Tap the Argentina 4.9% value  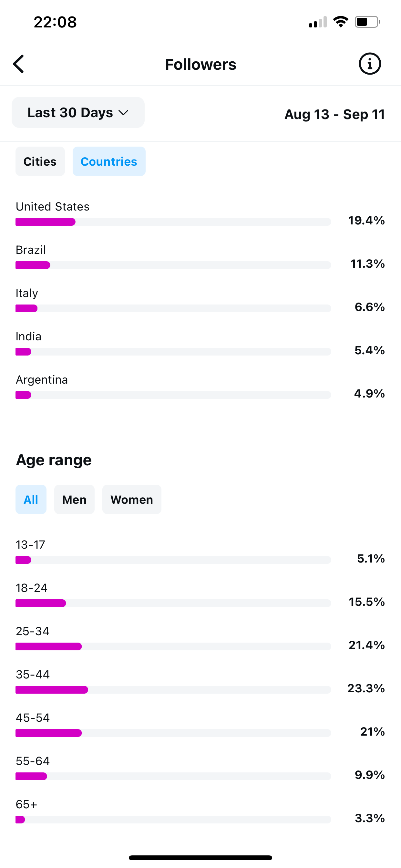click(369, 393)
